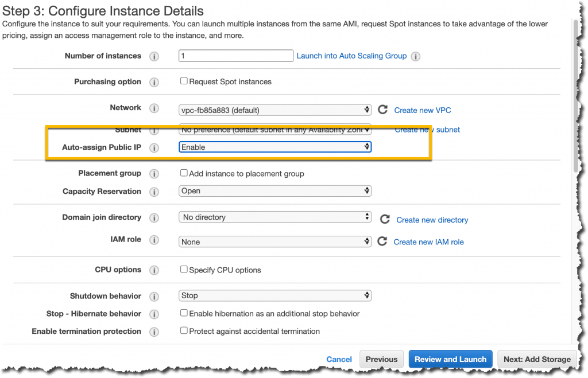The image size is (588, 378).
Task: Refresh the Network VPC list
Action: 382,109
